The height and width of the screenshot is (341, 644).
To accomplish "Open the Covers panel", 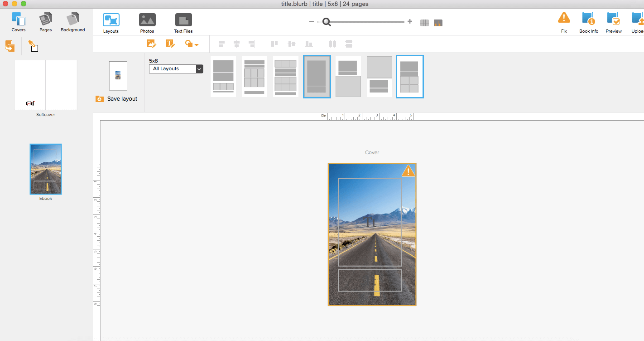I will [19, 22].
